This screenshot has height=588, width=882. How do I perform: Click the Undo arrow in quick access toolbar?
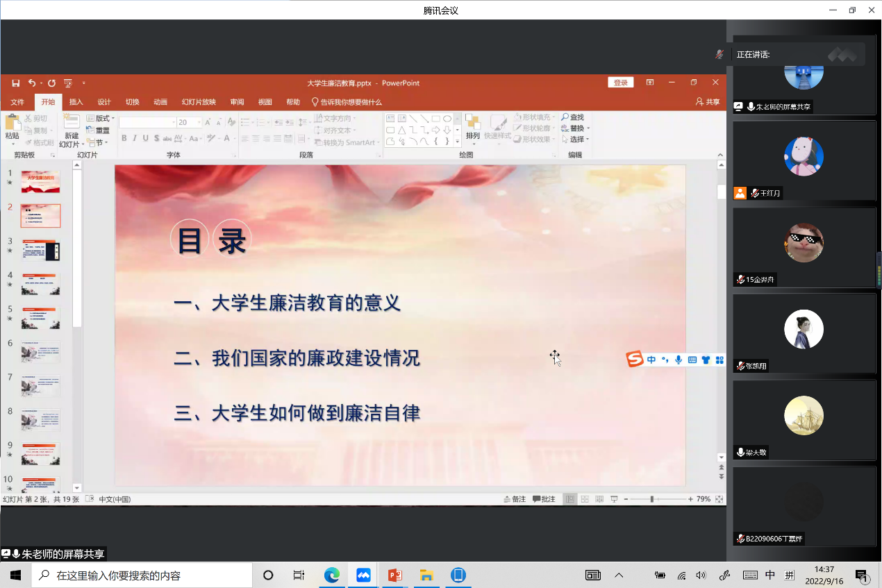pyautogui.click(x=32, y=83)
